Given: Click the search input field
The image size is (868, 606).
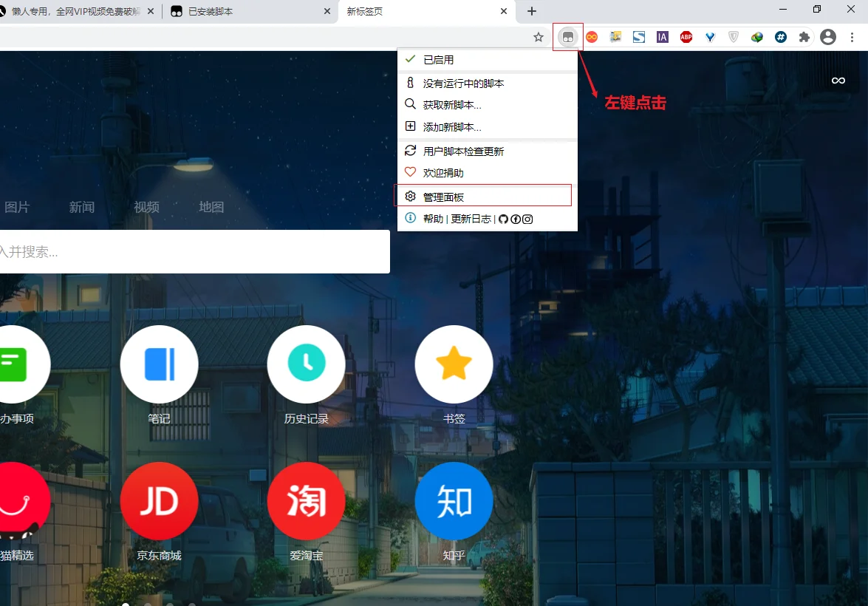Looking at the screenshot, I should 194,251.
